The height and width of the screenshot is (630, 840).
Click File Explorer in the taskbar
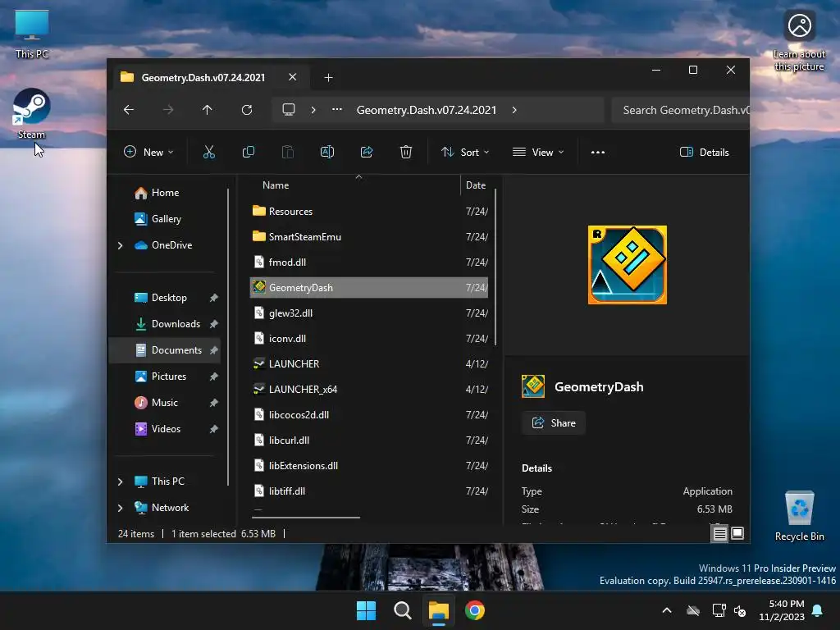(439, 610)
